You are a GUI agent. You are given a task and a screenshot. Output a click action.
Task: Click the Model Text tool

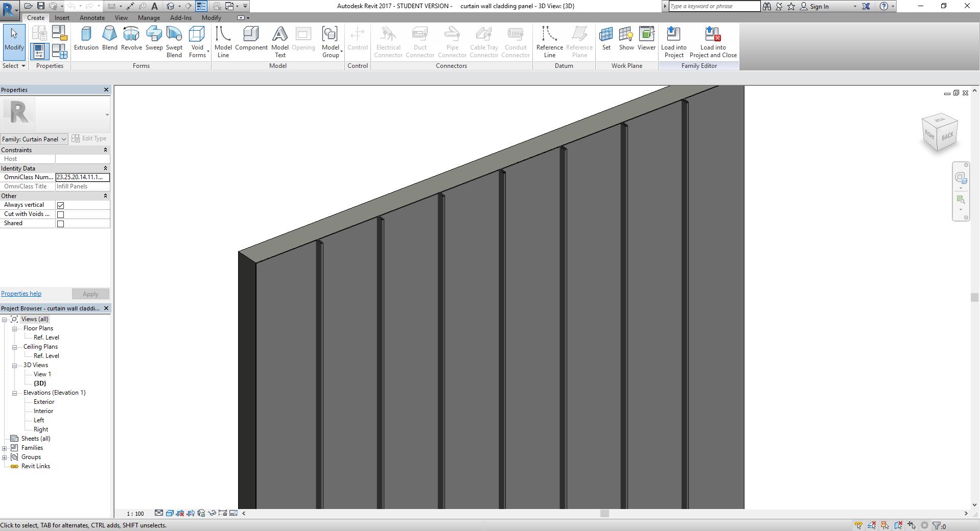[280, 42]
